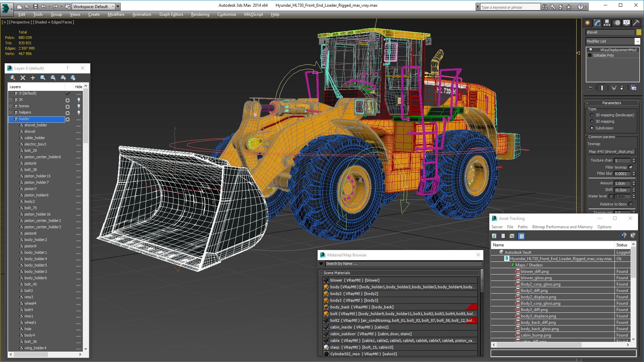Screen dimensions: 644x362
Task: Click Delete layer X icon in Layer dialog
Action: 23,78
